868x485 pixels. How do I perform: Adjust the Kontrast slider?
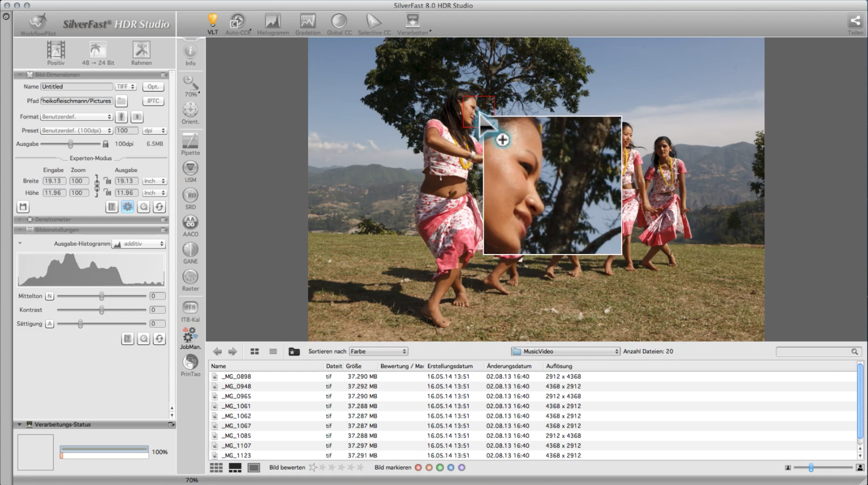(101, 310)
